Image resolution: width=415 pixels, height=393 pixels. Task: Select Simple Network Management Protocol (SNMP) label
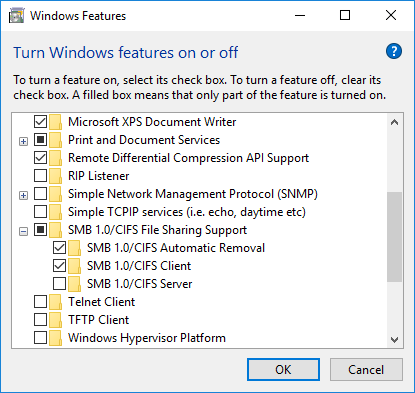193,194
